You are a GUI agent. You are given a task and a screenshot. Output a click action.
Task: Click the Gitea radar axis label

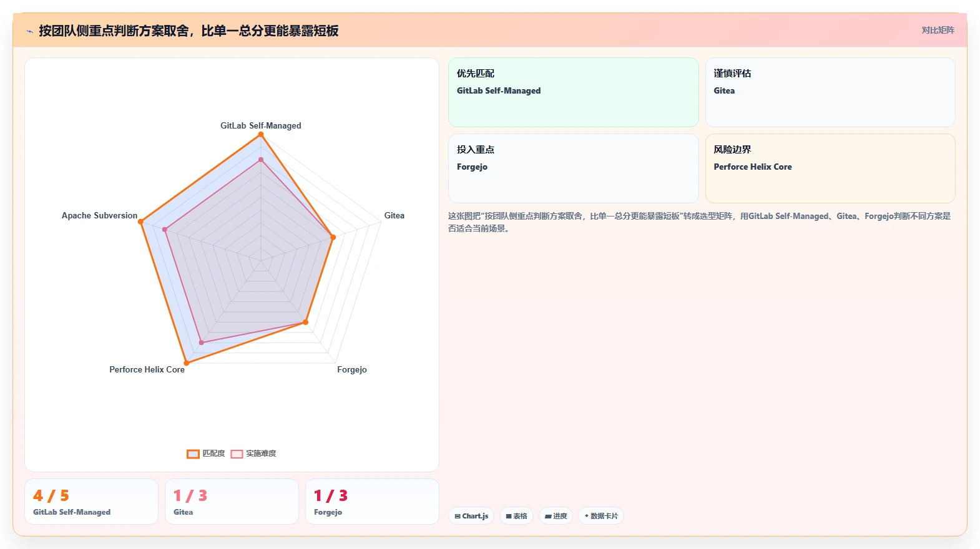394,215
